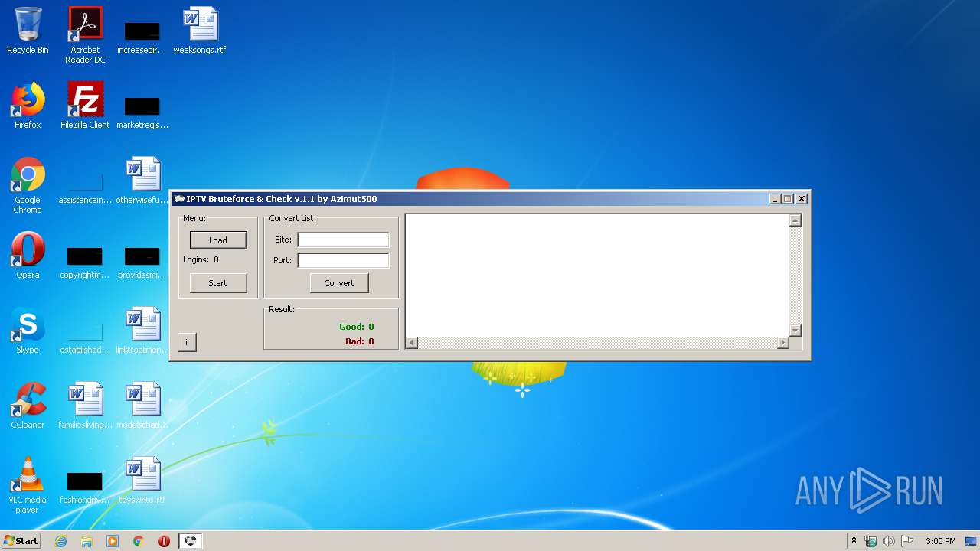980x551 pixels.
Task: Open the CCleaner desktop shortcut
Action: [28, 407]
